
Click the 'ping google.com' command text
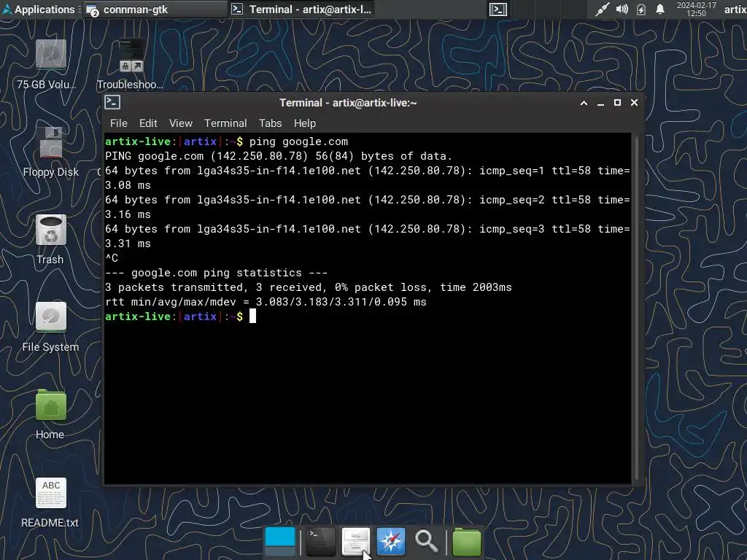(298, 141)
